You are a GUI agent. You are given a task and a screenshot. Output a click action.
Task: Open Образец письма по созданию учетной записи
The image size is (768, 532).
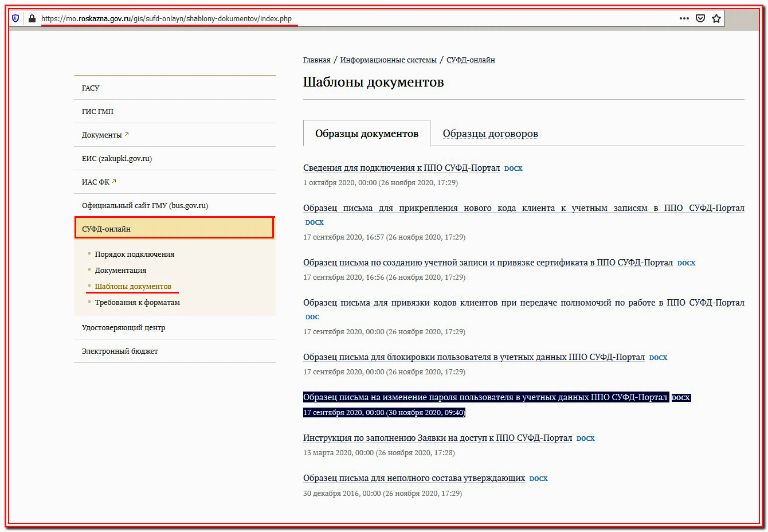point(488,263)
